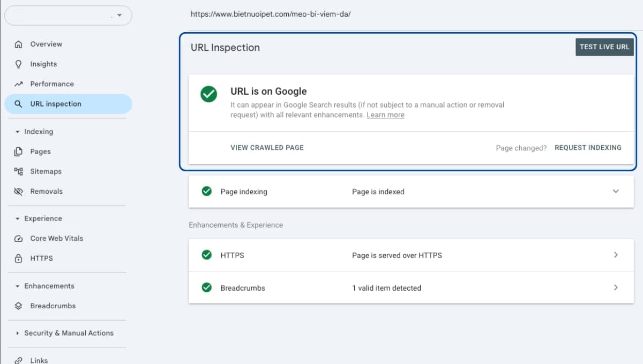Click the 'Links' sidebar label
The width and height of the screenshot is (643, 364).
[39, 360]
